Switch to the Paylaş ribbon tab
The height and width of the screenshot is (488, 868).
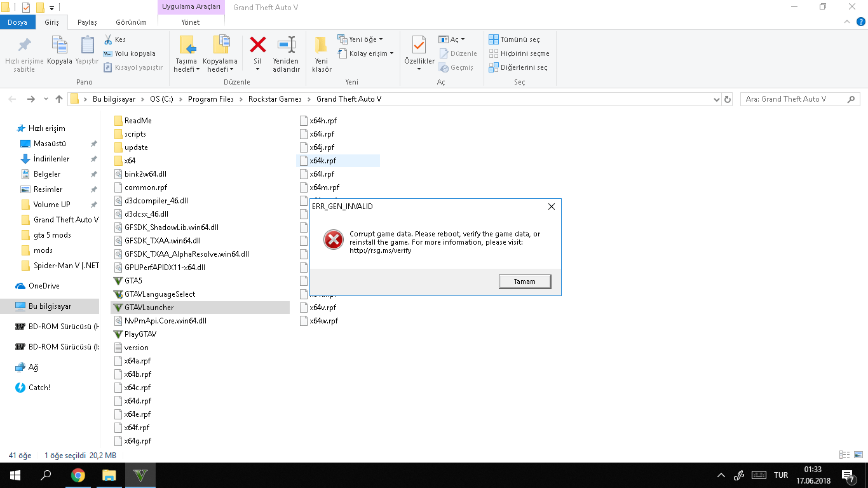[87, 22]
